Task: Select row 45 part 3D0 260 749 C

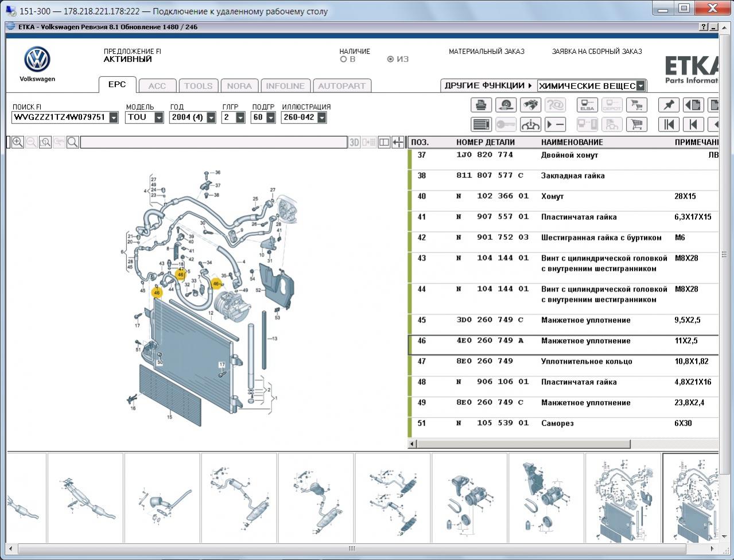Action: pos(564,325)
